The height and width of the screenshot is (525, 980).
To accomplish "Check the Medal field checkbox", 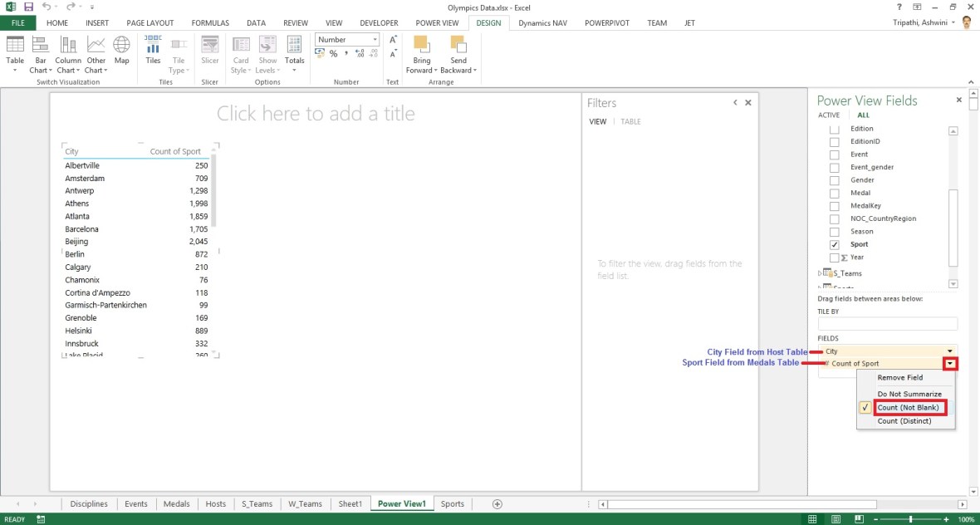I will [x=835, y=194].
